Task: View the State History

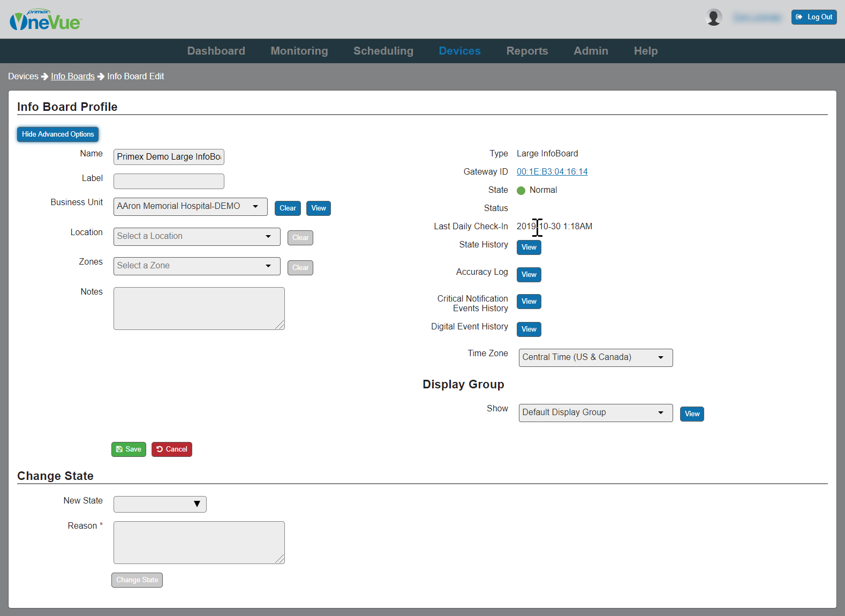Action: (x=529, y=247)
